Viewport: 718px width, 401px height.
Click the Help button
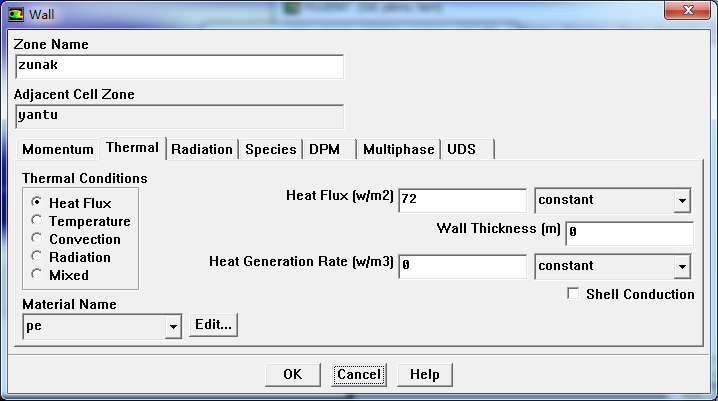click(424, 374)
